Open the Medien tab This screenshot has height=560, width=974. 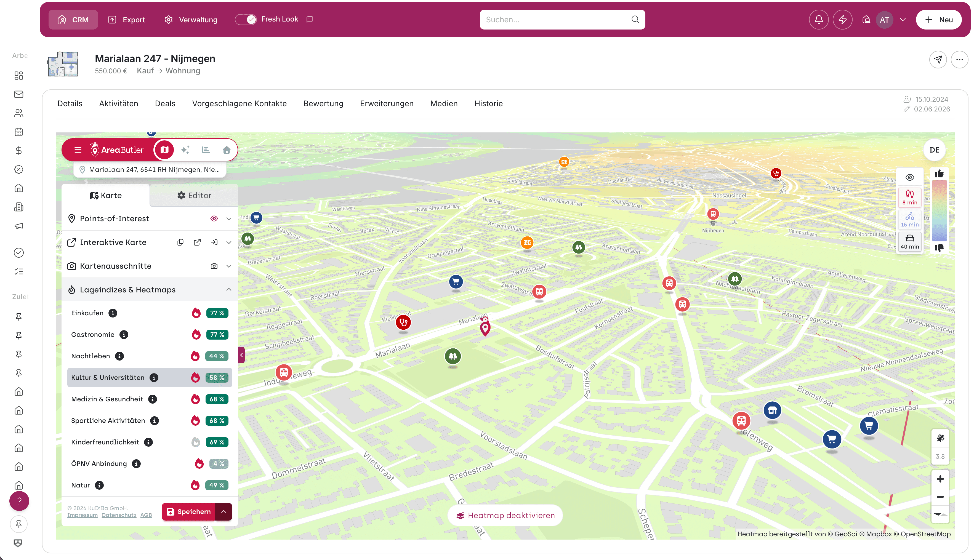click(x=443, y=103)
